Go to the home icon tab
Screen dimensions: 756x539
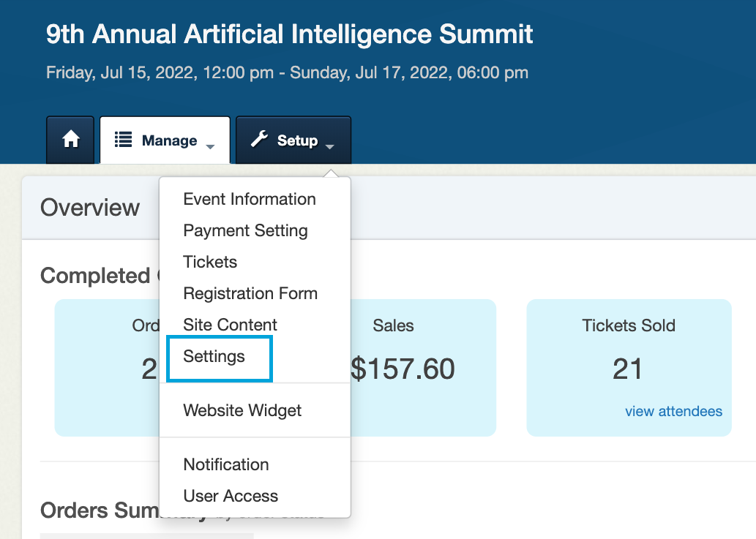point(70,140)
